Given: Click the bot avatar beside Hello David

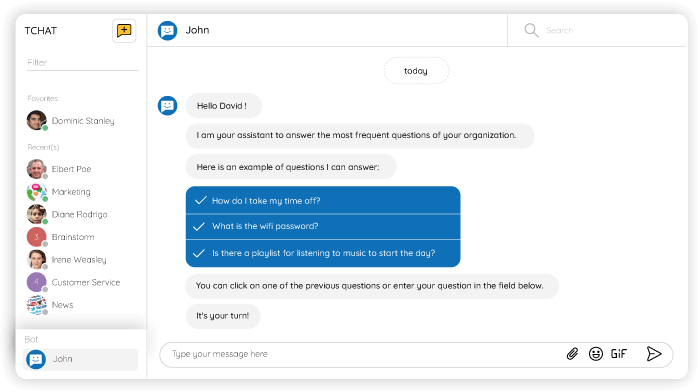Looking at the screenshot, I should click(167, 106).
